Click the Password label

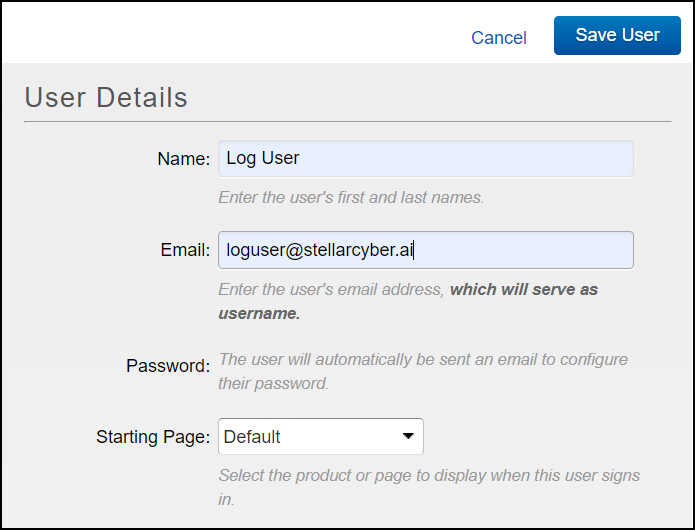[167, 366]
